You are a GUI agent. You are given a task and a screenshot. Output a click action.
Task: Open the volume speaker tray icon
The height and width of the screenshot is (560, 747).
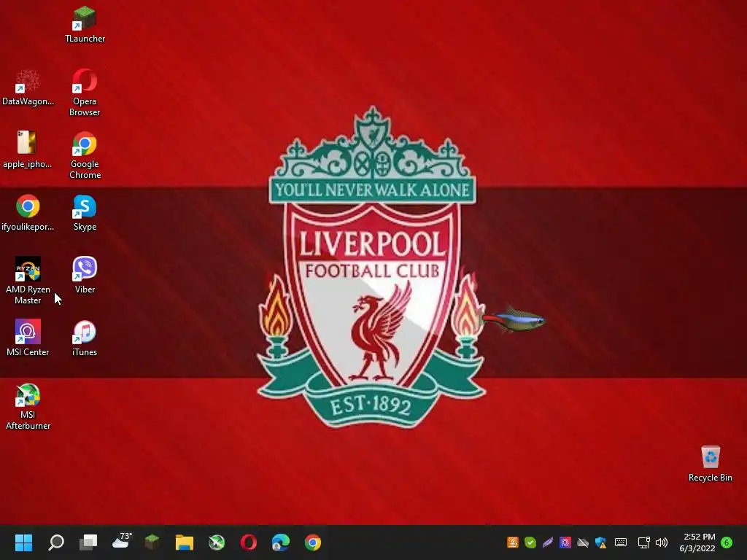[662, 542]
